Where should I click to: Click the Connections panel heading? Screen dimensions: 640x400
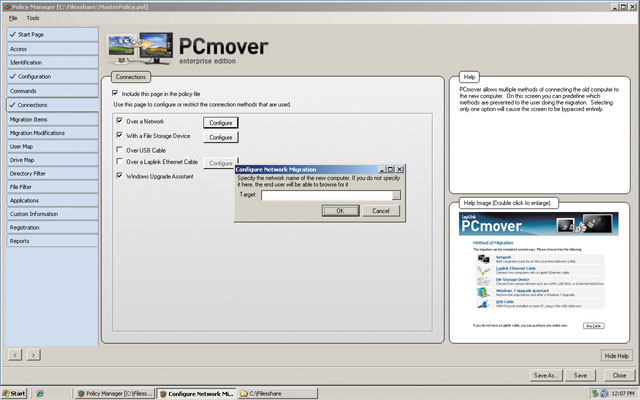(131, 77)
